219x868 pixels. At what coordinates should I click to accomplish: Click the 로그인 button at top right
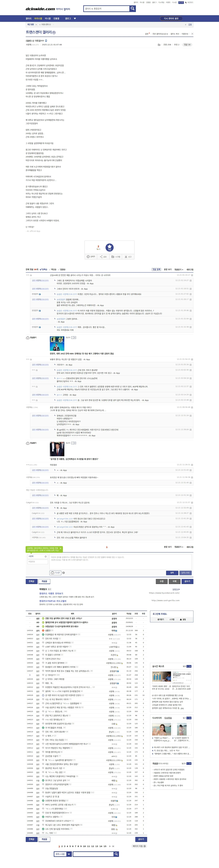181,2
